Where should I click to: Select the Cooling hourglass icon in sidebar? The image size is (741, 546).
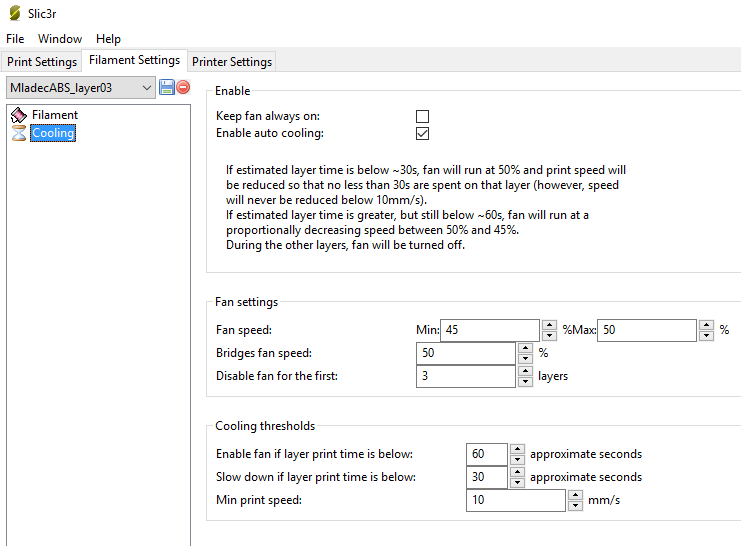tap(18, 133)
